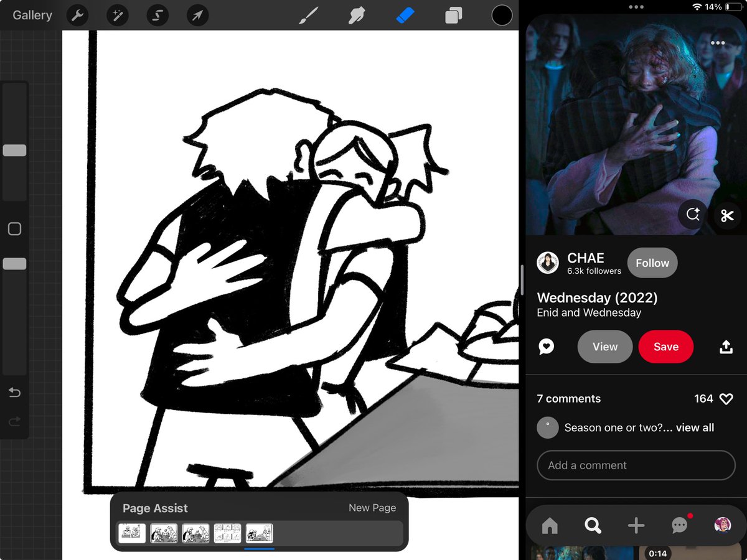Image resolution: width=747 pixels, height=560 pixels.
Task: Select the first Page Assist thumbnail
Action: pos(132,533)
